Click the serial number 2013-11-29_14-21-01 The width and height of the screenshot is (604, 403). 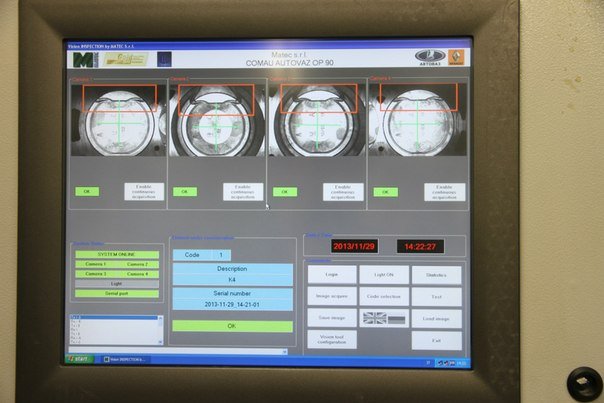(x=232, y=305)
